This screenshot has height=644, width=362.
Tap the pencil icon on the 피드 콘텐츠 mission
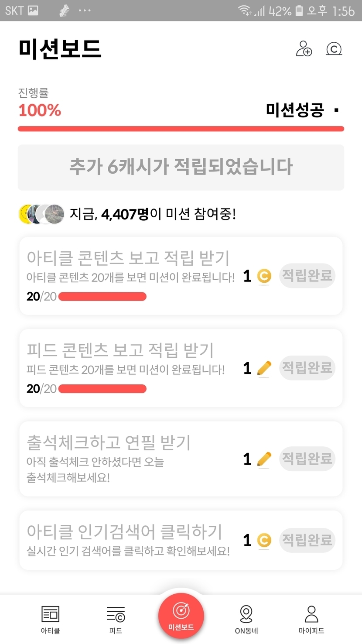coord(264,369)
